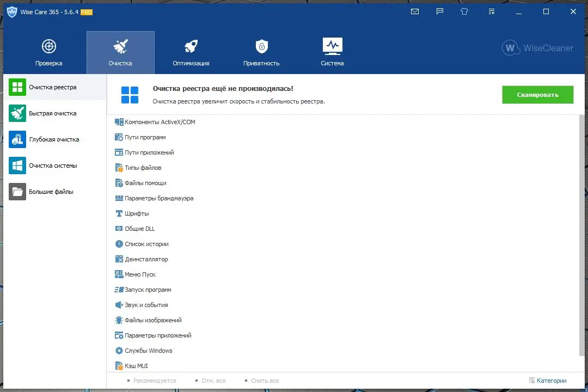Click the Параметры брандмауэра icon
The height and width of the screenshot is (392, 588).
(119, 198)
